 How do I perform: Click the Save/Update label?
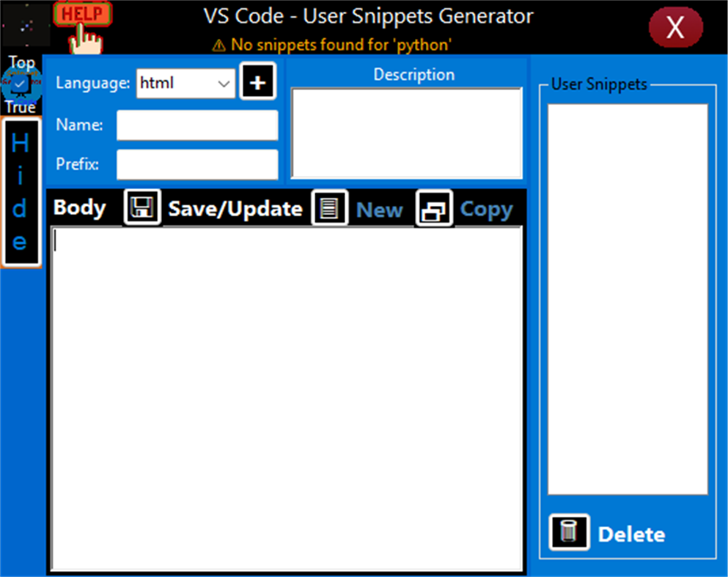tap(235, 209)
